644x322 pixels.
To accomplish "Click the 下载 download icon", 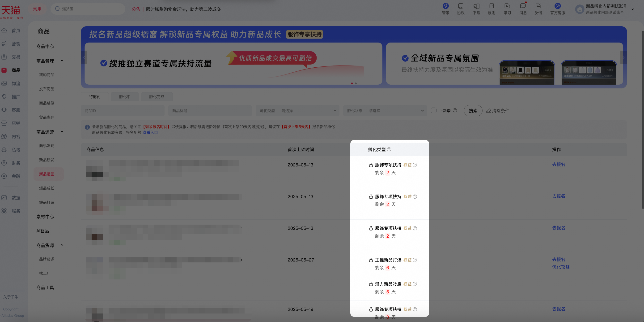I will tap(476, 9).
